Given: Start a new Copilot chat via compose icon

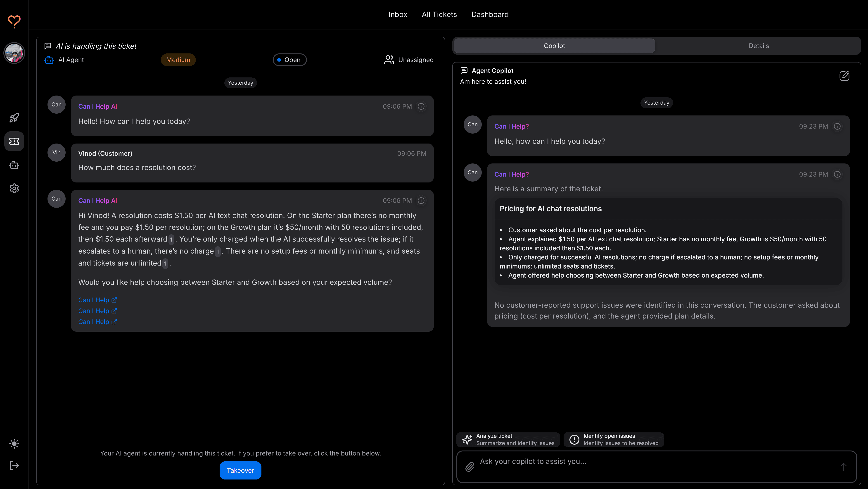Looking at the screenshot, I should [x=844, y=76].
